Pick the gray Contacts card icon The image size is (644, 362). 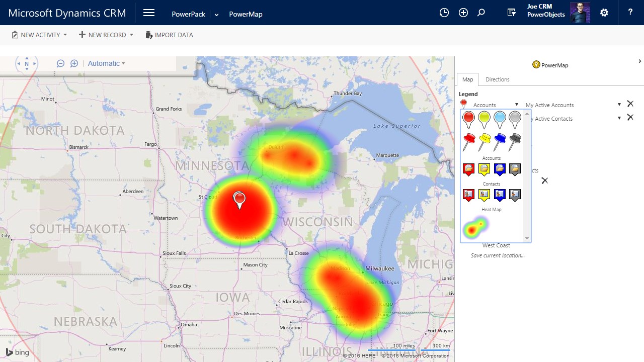[x=515, y=195]
